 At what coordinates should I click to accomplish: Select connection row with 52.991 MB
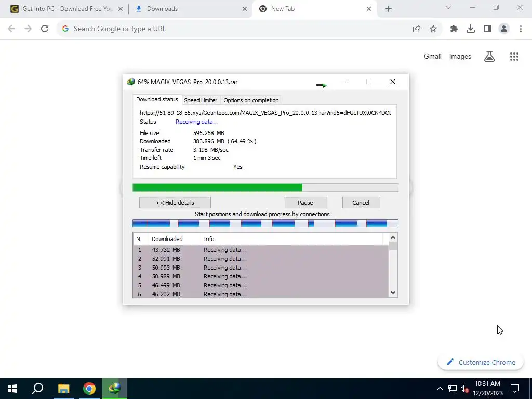point(261,259)
